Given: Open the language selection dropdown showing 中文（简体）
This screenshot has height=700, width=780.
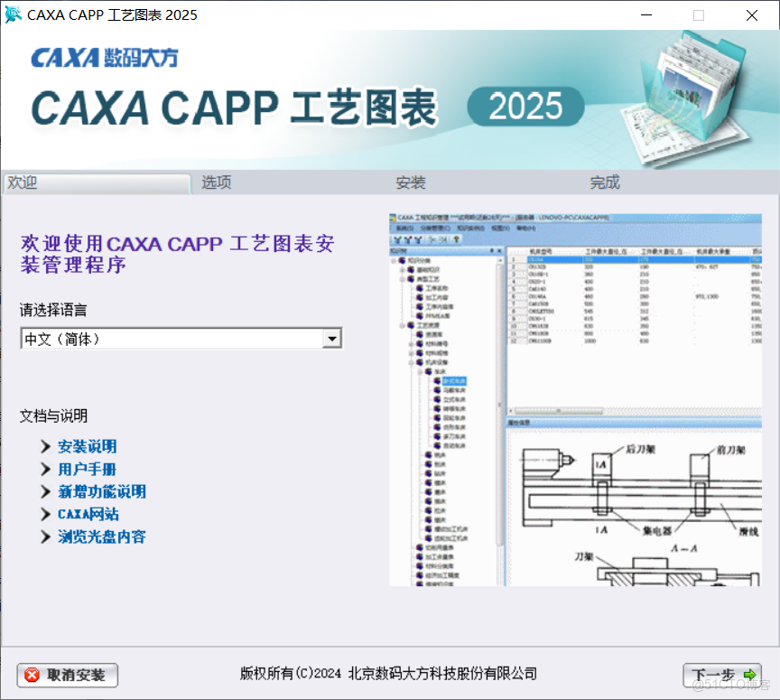Looking at the screenshot, I should 333,338.
